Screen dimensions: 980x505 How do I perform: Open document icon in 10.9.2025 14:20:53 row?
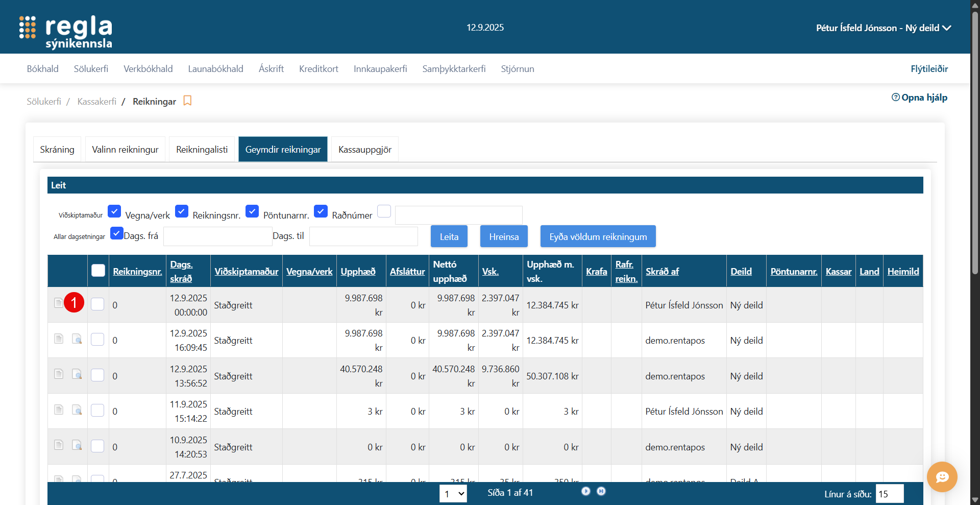59,445
